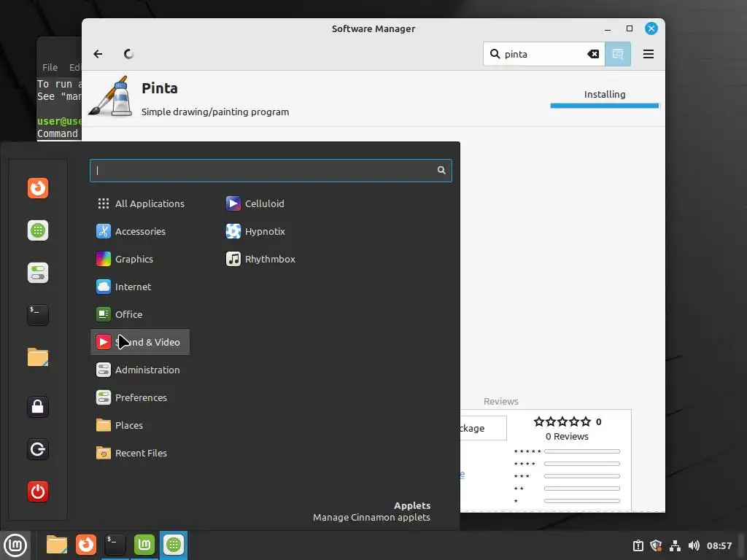Click the five-star rating icons in Reviews
This screenshot has height=560, width=747.
click(x=562, y=421)
